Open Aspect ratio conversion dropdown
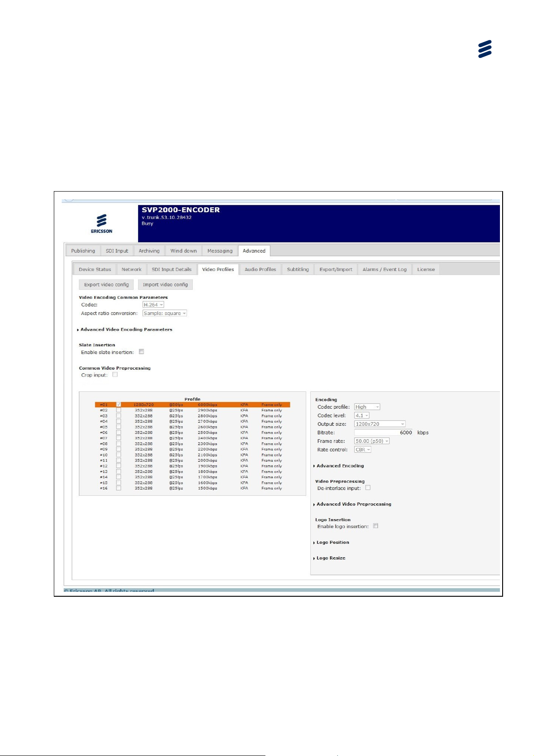Image resolution: width=534 pixels, height=756 pixels. [165, 313]
